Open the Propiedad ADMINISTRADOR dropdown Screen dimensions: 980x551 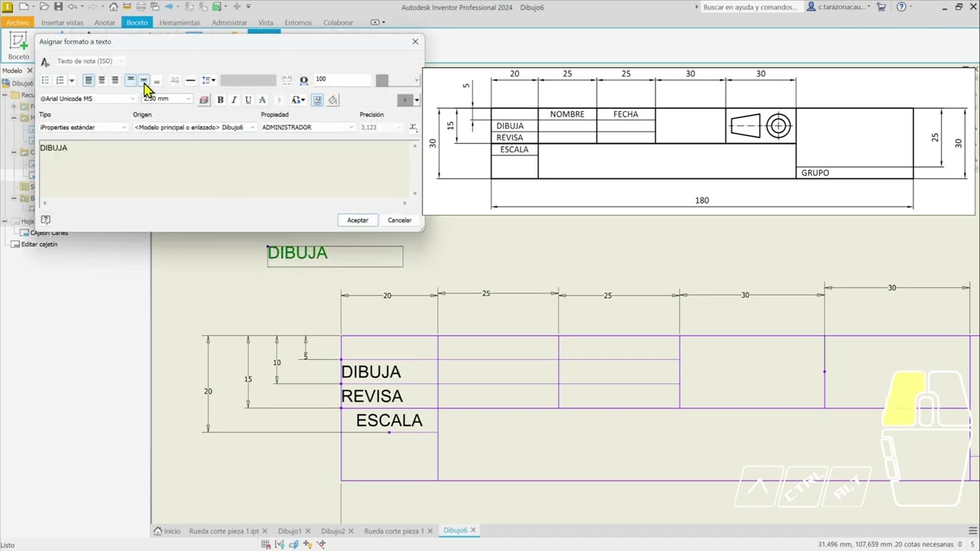(x=308, y=127)
